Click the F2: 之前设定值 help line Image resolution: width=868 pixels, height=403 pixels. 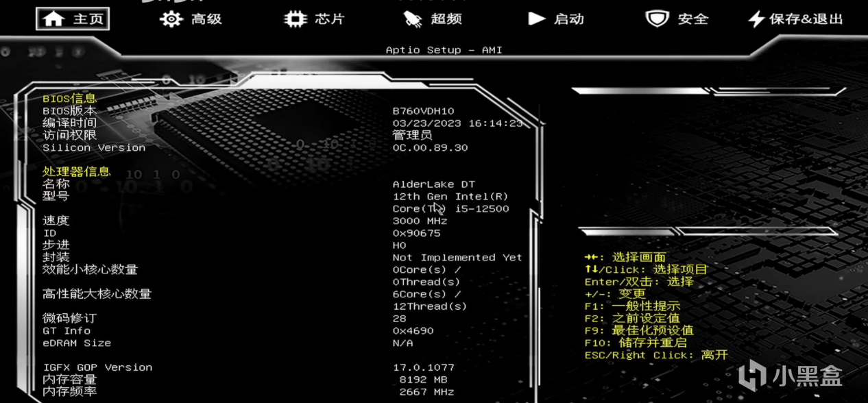[632, 318]
